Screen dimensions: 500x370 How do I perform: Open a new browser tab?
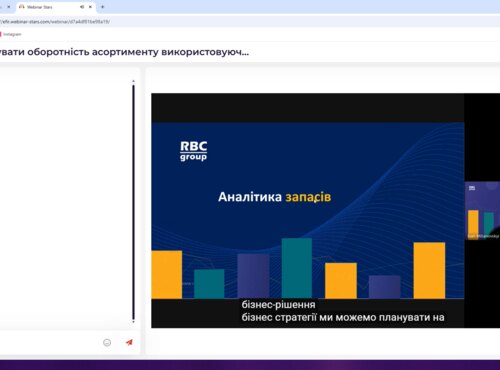[103, 7]
